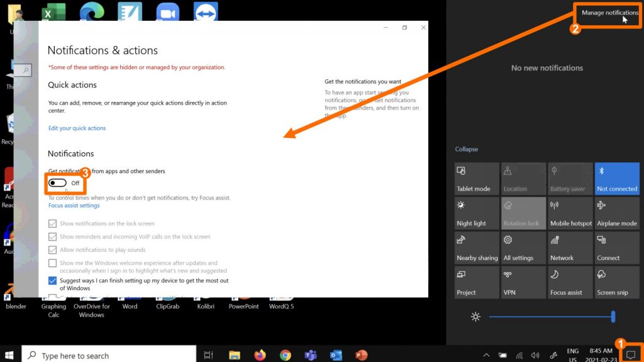
Task: Open Focus assist settings link
Action: (74, 206)
